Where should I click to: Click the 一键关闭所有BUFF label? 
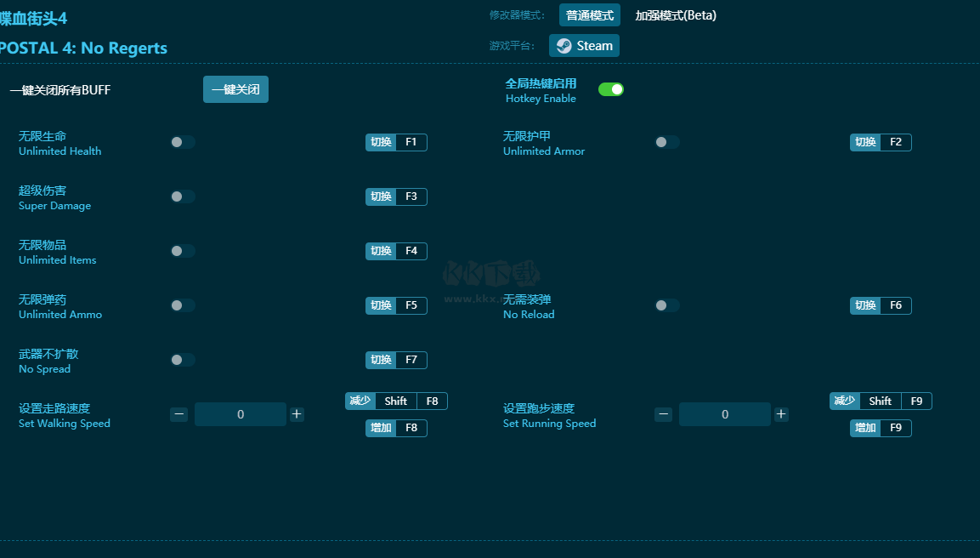tap(60, 90)
